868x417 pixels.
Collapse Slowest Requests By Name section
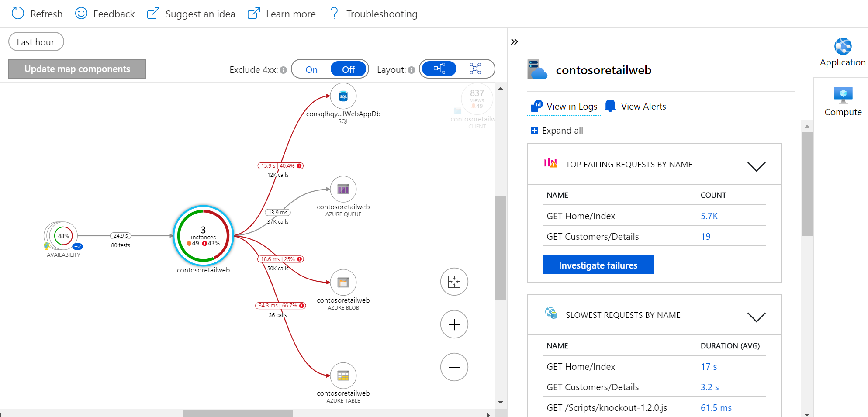pos(756,317)
